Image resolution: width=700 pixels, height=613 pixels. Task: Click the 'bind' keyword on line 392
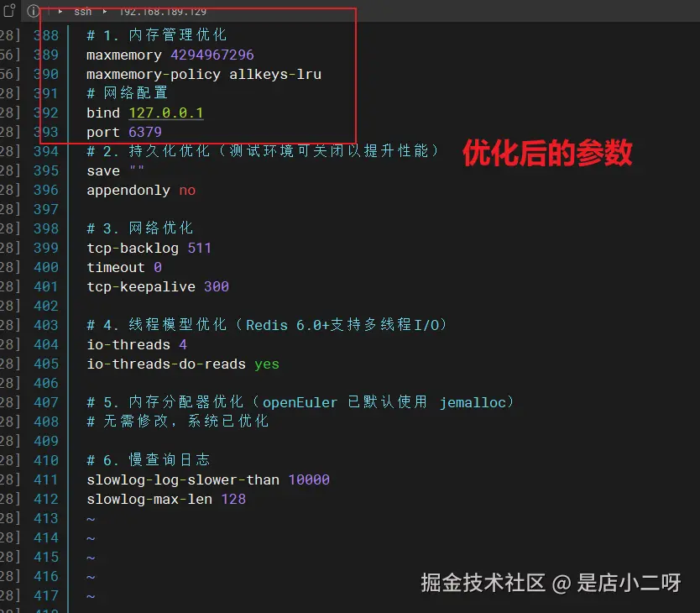click(x=103, y=113)
